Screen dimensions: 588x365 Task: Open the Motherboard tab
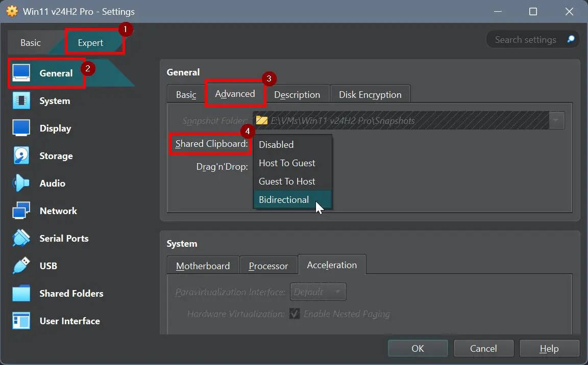[203, 266]
